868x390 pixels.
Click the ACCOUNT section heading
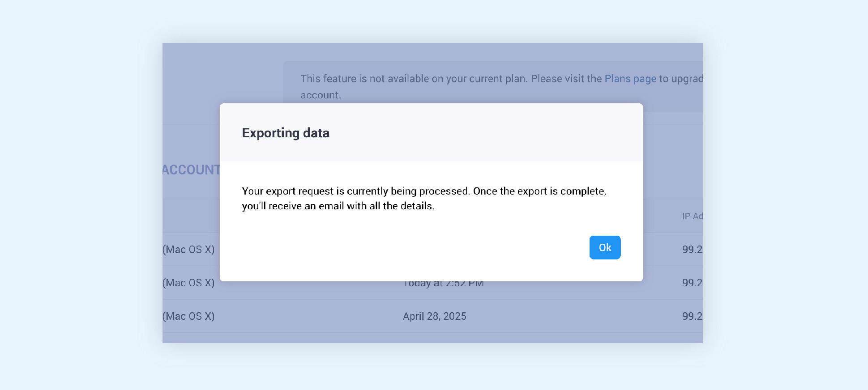click(191, 170)
